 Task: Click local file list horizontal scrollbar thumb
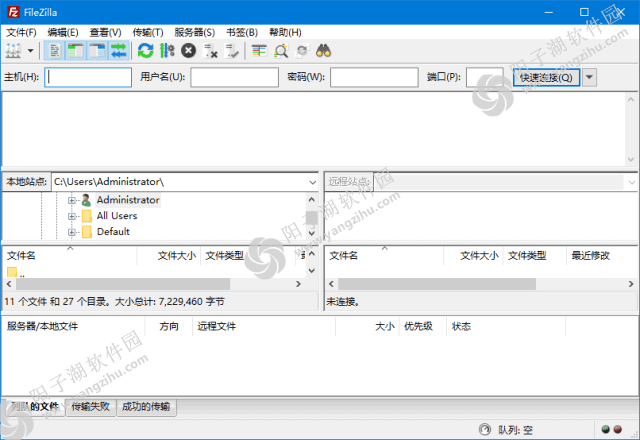pyautogui.click(x=123, y=284)
